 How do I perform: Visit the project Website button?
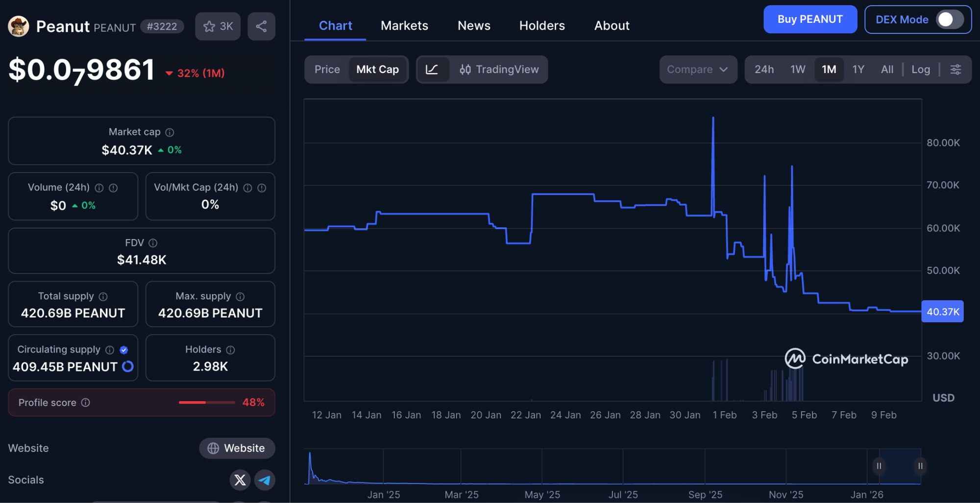click(237, 448)
